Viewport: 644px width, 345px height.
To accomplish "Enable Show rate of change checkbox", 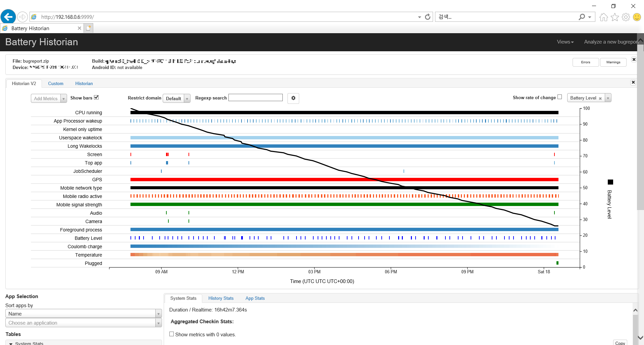I will click(x=559, y=97).
